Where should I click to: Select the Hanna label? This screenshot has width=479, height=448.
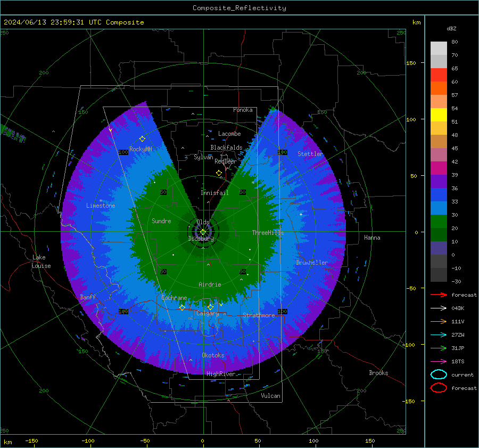[372, 238]
